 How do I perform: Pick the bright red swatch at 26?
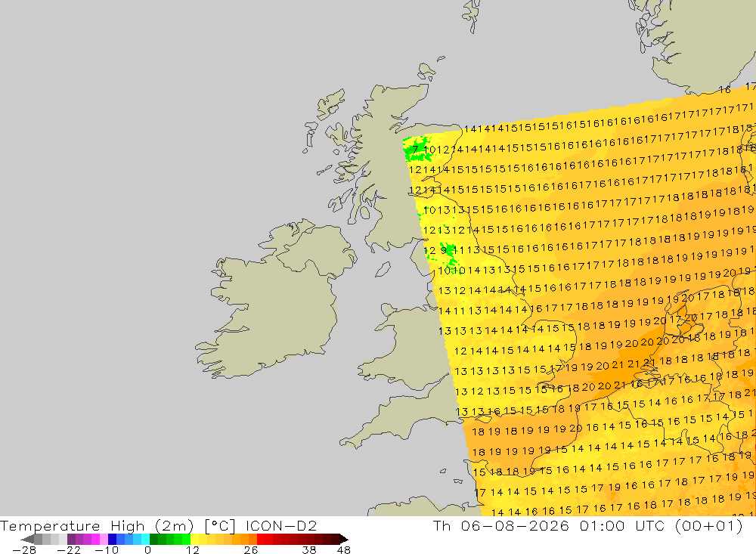[x=261, y=540]
